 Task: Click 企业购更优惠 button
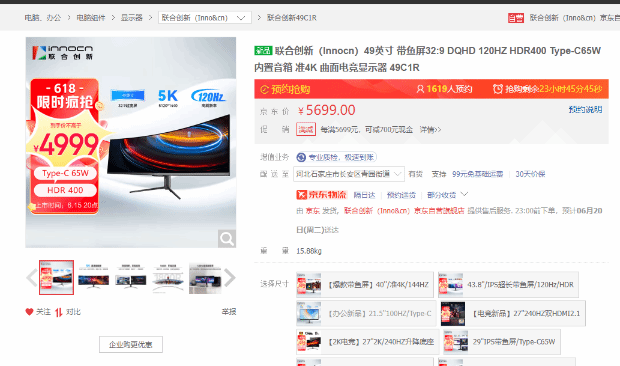[131, 344]
